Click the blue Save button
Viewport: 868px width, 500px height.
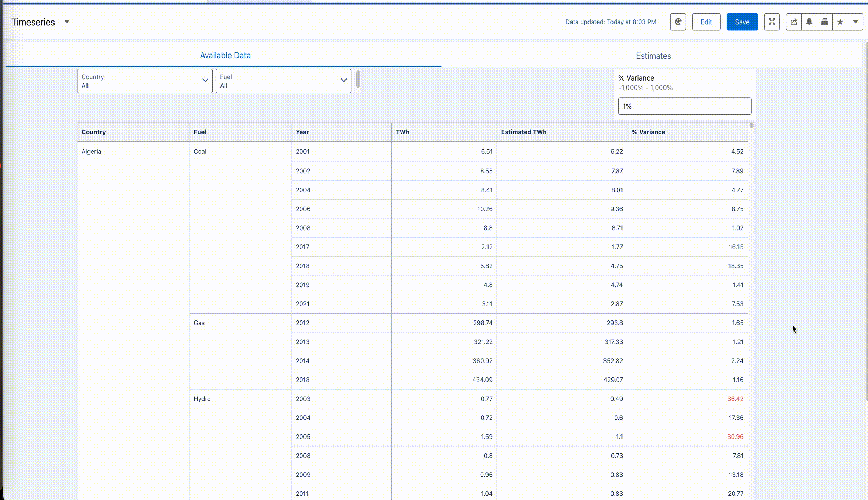pyautogui.click(x=742, y=22)
